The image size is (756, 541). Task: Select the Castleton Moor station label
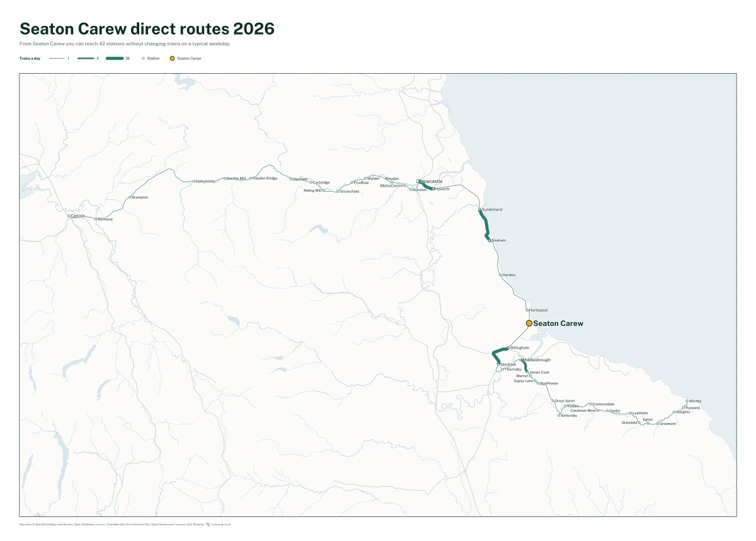click(x=583, y=410)
